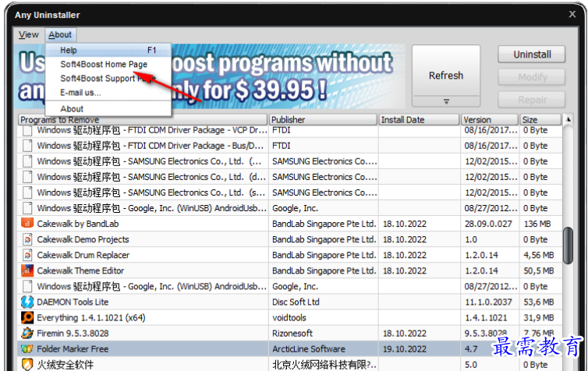The image size is (588, 371).
Task: Select the Cakewalk by BandLab row
Action: pyautogui.click(x=290, y=224)
